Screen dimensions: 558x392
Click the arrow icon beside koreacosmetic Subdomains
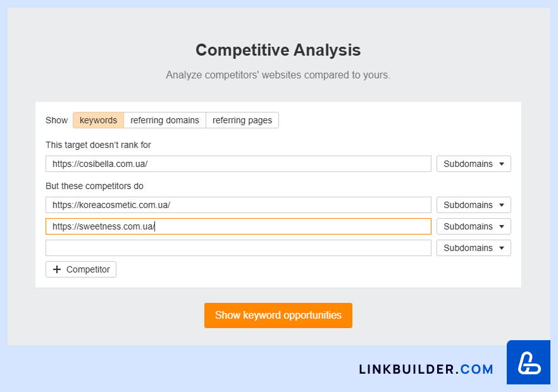(502, 205)
